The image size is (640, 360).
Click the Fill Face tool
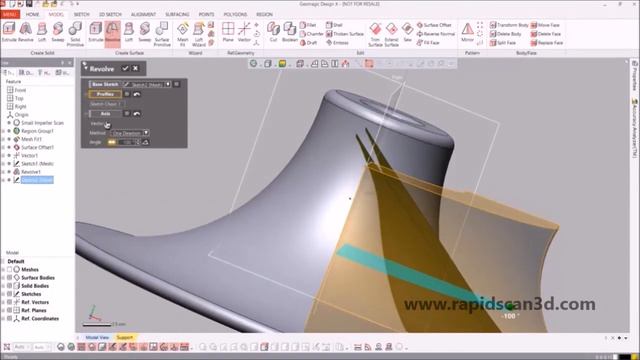click(x=428, y=43)
